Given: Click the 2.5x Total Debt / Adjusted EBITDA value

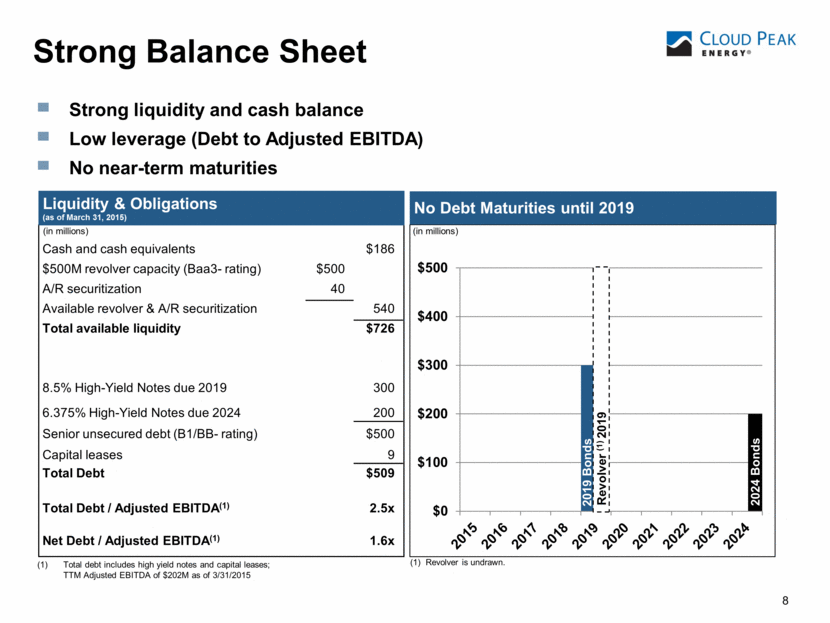Looking at the screenshot, I should coord(380,508).
